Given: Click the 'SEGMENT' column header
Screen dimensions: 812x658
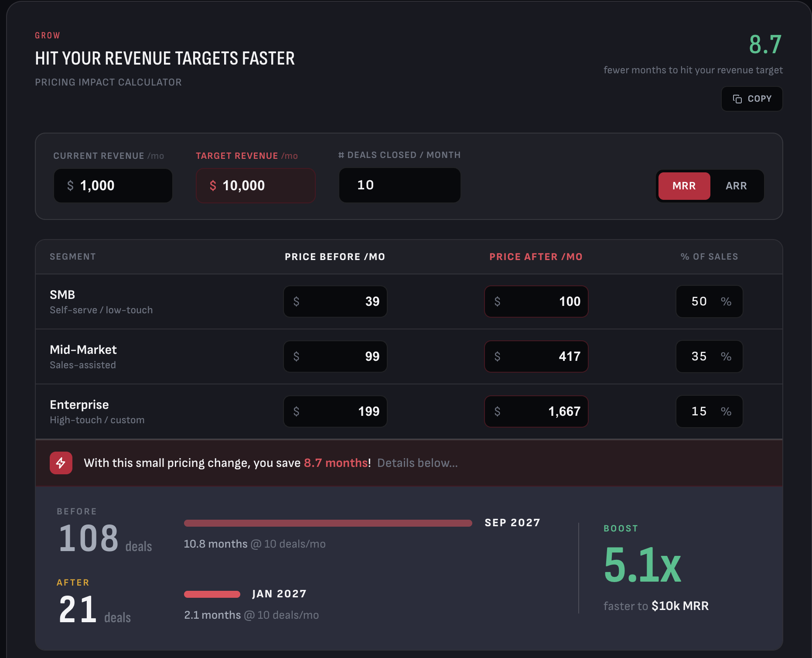Looking at the screenshot, I should click(73, 257).
